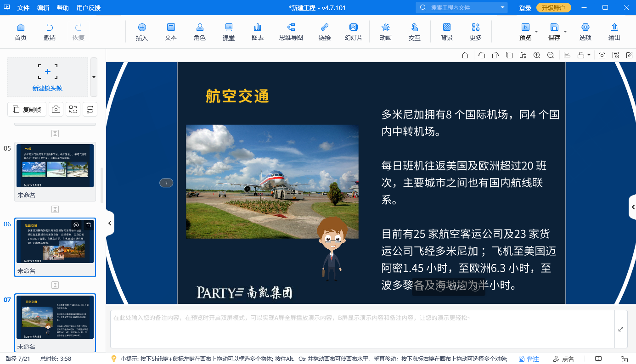Click the frame list scrollbar

102,186
